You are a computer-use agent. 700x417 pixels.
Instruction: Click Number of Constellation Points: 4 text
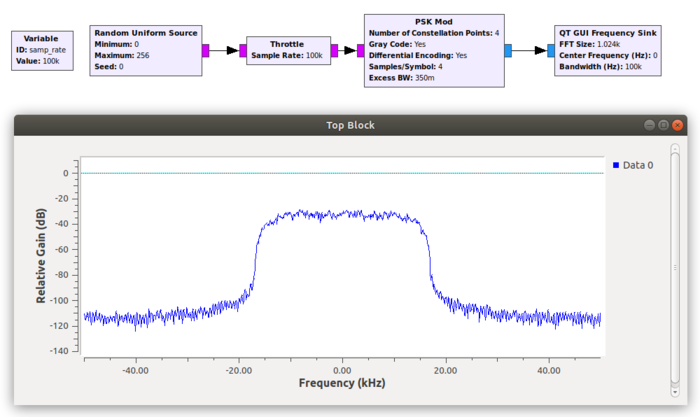tap(434, 33)
